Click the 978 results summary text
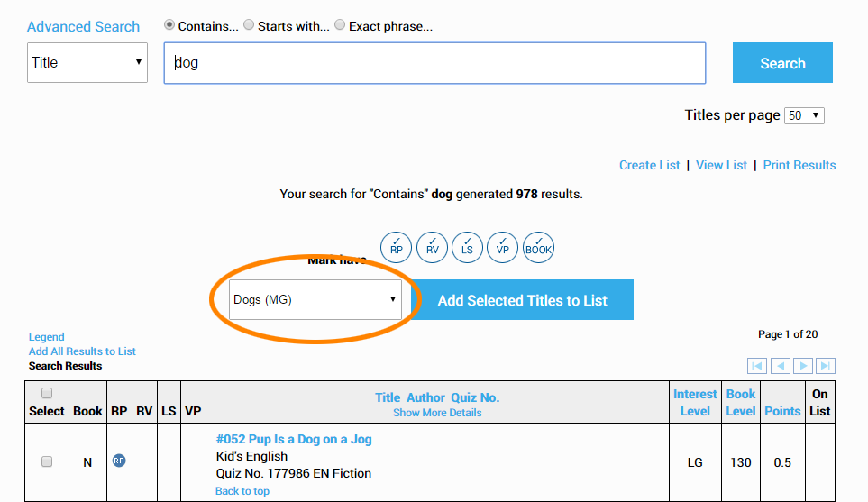This screenshot has height=502, width=868. pos(431,195)
